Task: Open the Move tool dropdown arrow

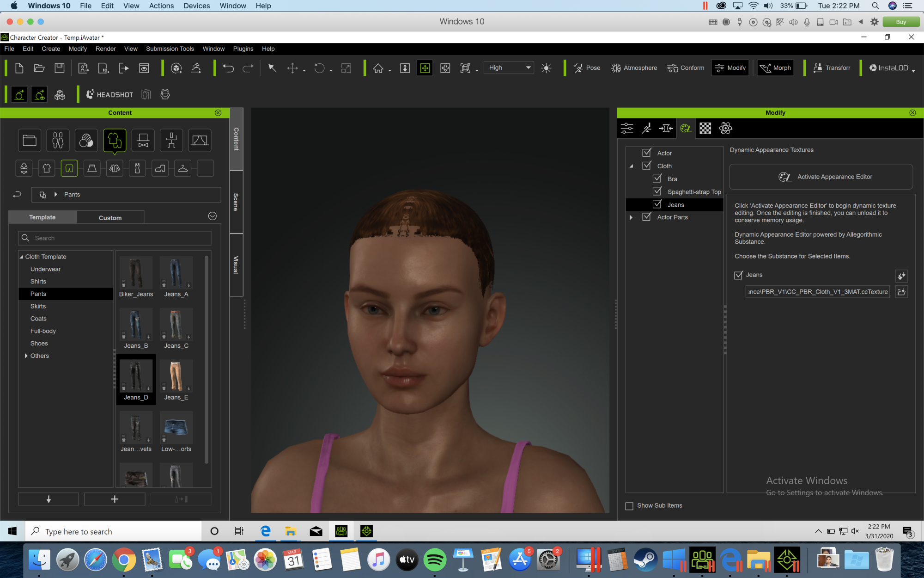Action: (x=304, y=71)
